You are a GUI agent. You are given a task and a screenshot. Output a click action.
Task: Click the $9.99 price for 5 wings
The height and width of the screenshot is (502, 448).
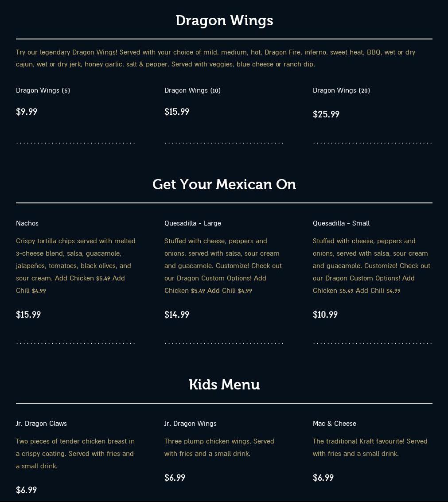(x=27, y=112)
